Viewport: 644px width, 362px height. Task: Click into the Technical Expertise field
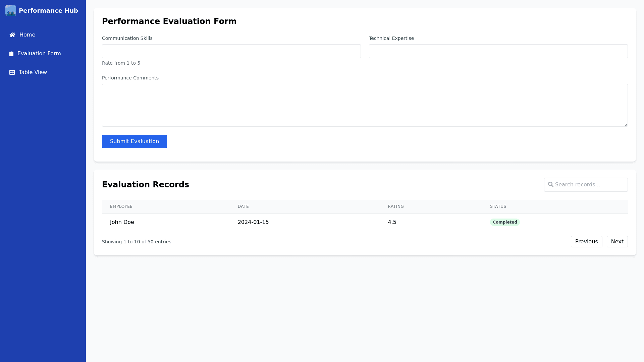498,51
